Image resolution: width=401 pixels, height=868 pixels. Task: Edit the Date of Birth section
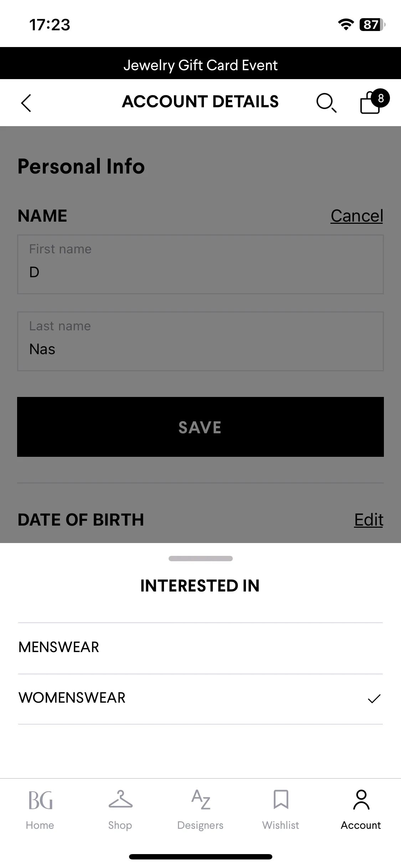point(369,520)
